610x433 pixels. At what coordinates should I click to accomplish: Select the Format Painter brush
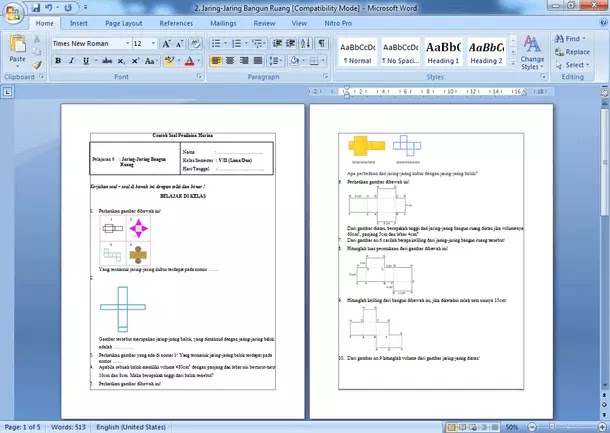click(37, 65)
